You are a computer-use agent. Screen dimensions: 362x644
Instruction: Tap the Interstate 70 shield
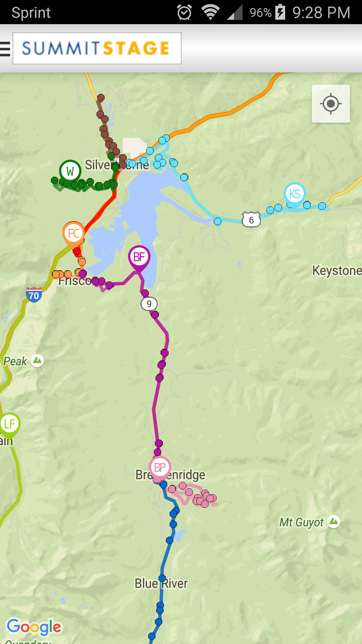pyautogui.click(x=34, y=295)
